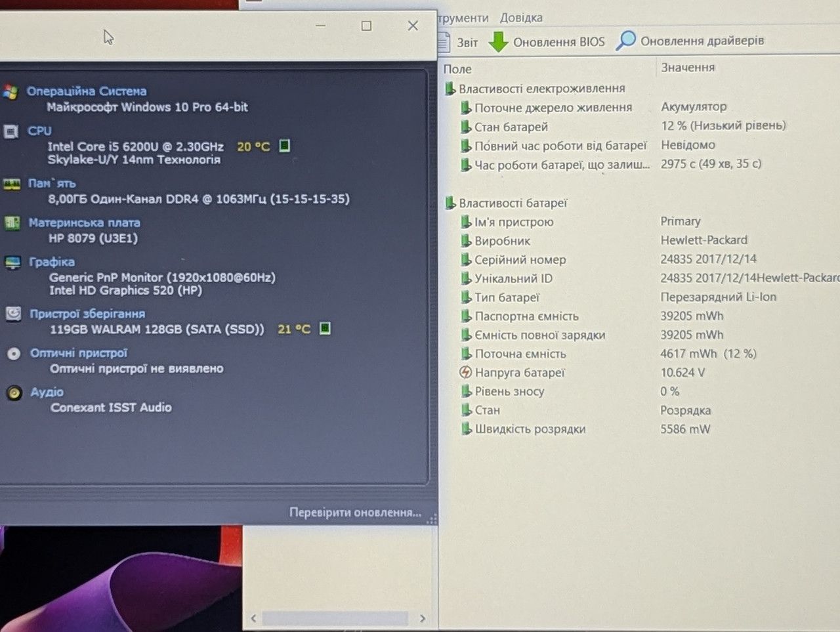
Task: Open the Довідка menu
Action: 521,18
